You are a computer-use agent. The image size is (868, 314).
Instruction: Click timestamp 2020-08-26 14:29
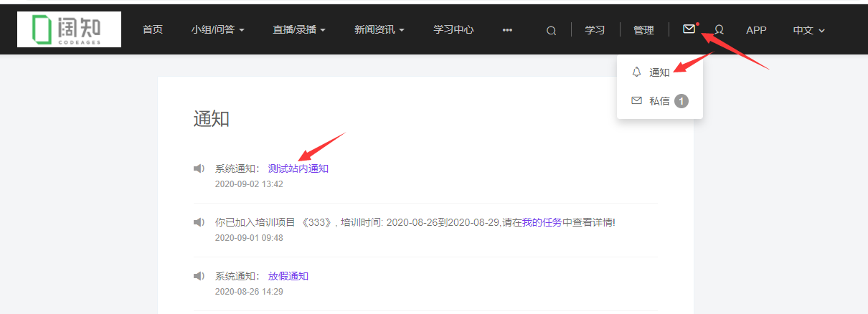(x=249, y=292)
